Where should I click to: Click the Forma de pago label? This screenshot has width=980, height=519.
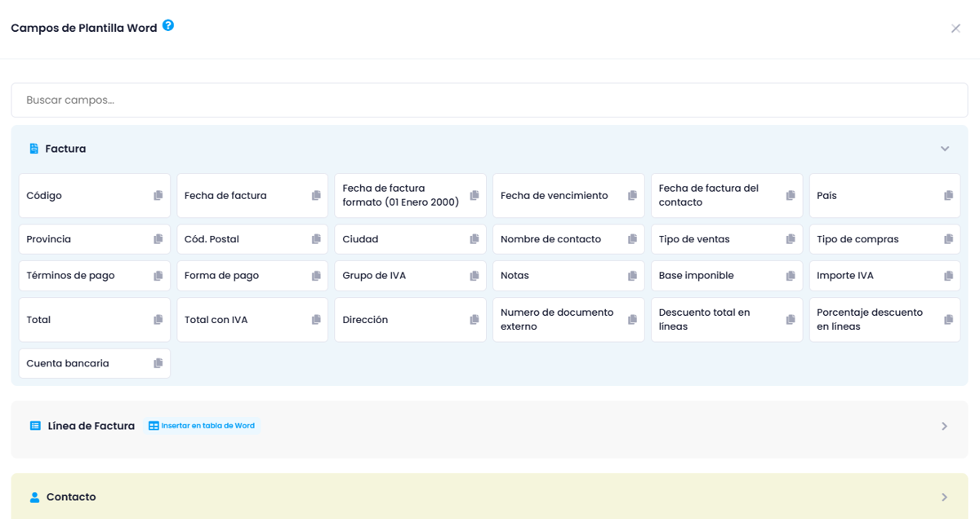coord(221,276)
